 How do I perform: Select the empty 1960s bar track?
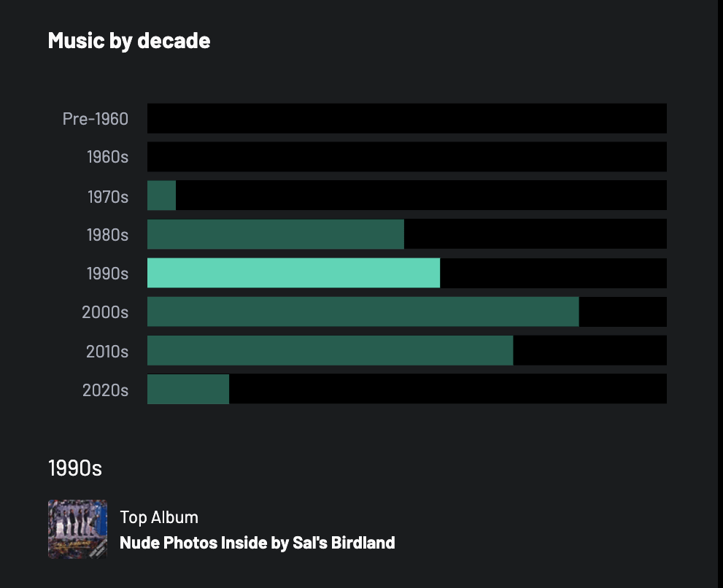(x=406, y=157)
